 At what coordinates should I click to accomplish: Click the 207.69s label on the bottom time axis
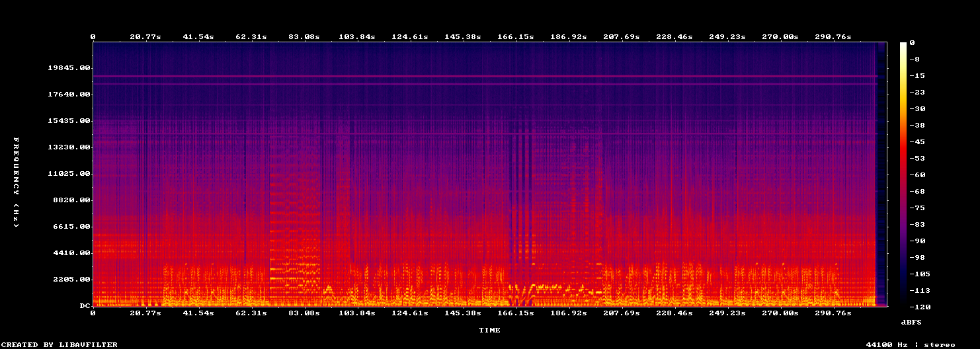[x=622, y=313]
